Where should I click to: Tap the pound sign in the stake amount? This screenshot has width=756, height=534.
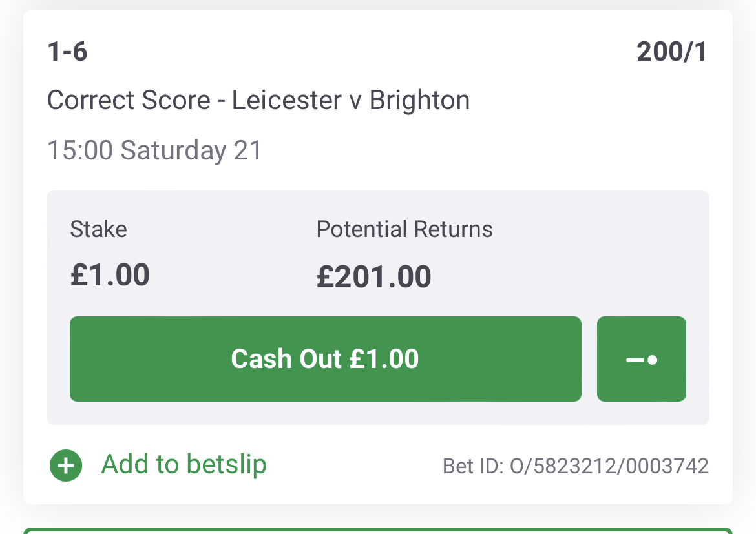point(79,275)
